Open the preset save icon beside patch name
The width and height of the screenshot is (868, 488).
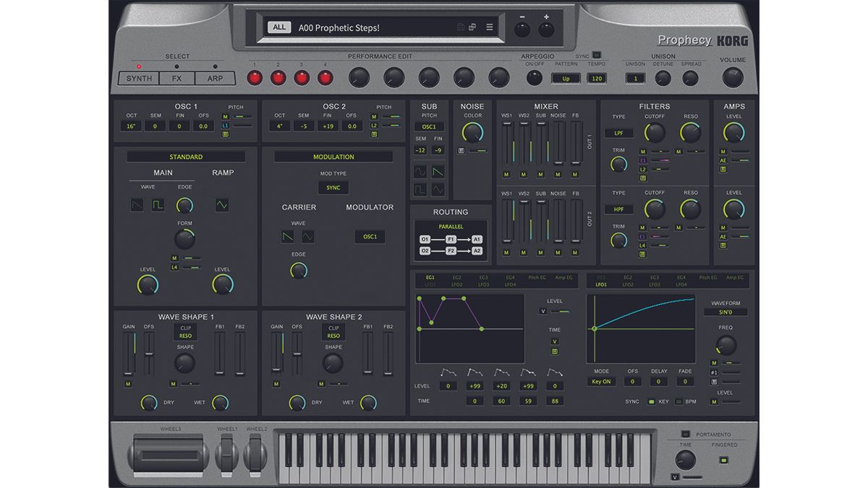click(x=459, y=25)
